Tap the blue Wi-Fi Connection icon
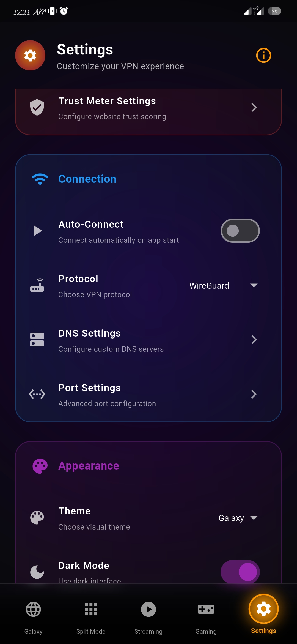Screen dimensions: 297x644 [40, 179]
